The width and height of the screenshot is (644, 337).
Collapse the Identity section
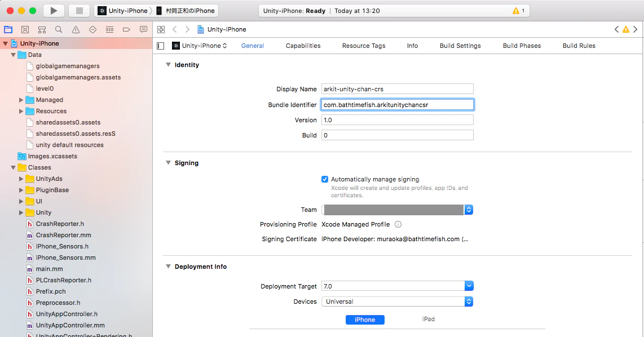[168, 65]
